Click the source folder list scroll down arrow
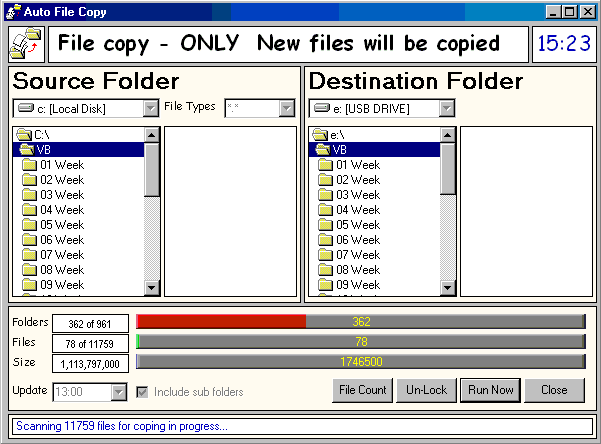601x444 pixels. coord(152,289)
